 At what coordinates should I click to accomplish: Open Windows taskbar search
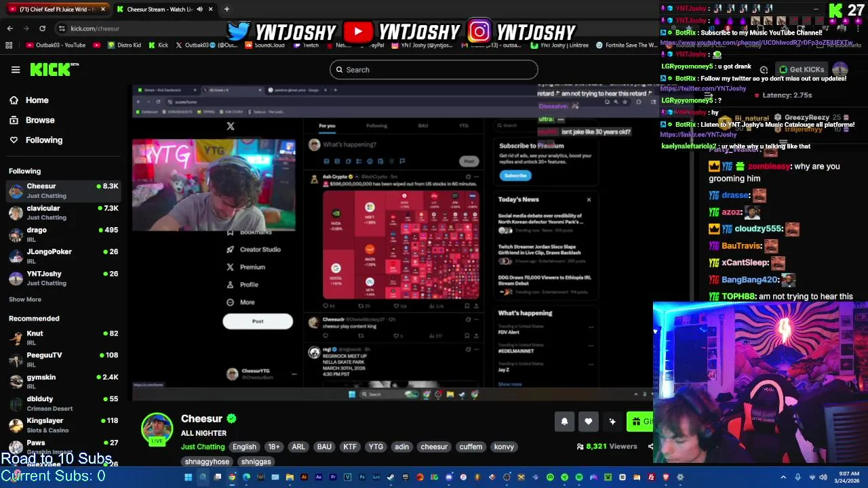click(x=203, y=477)
